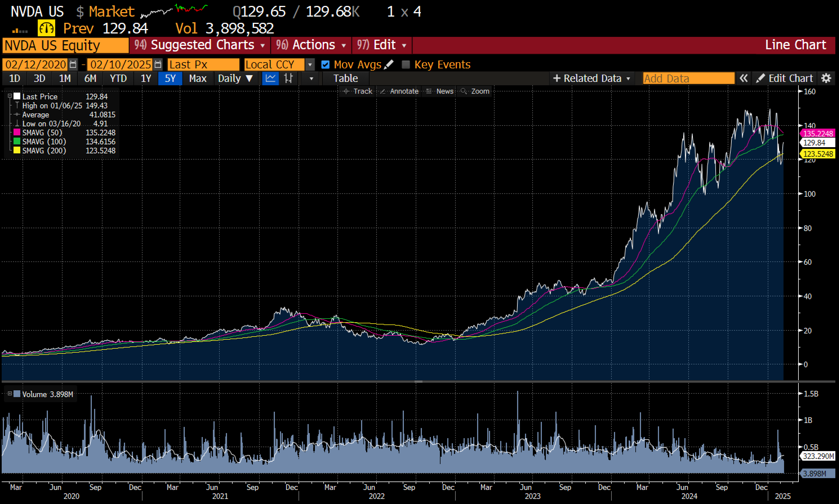Open the Actions dropdown menu

click(311, 45)
